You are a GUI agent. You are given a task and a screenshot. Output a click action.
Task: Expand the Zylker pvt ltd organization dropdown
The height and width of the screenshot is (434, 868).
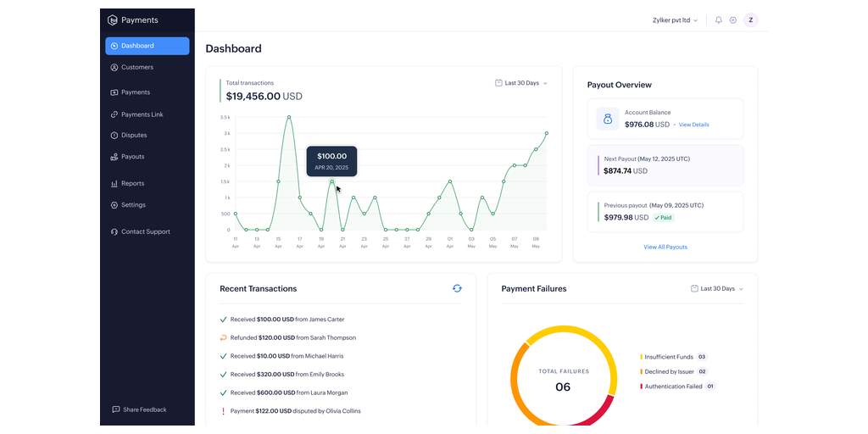pos(676,20)
